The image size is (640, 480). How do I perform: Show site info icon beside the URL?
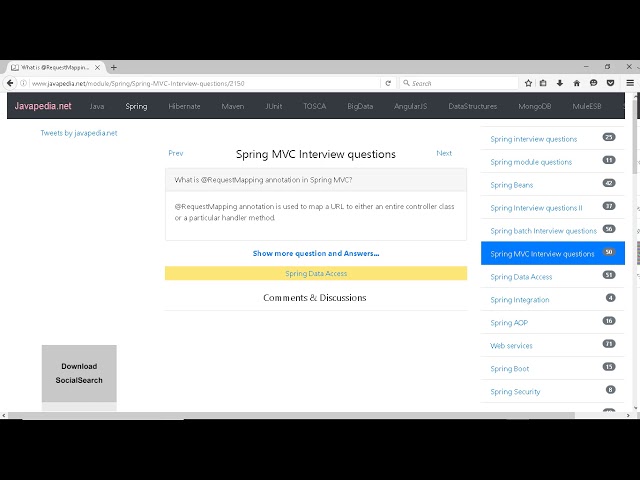(x=24, y=83)
